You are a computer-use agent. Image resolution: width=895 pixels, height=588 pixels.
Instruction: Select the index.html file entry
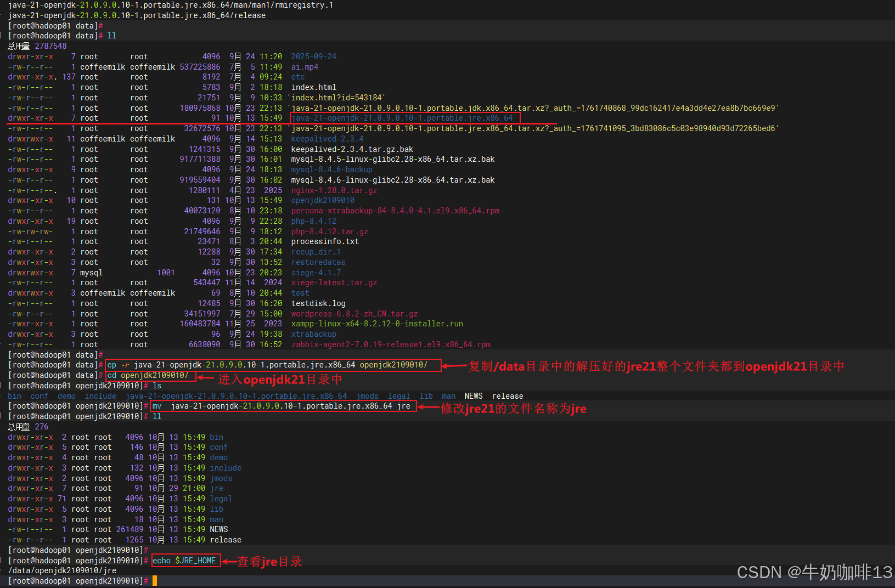[x=313, y=87]
